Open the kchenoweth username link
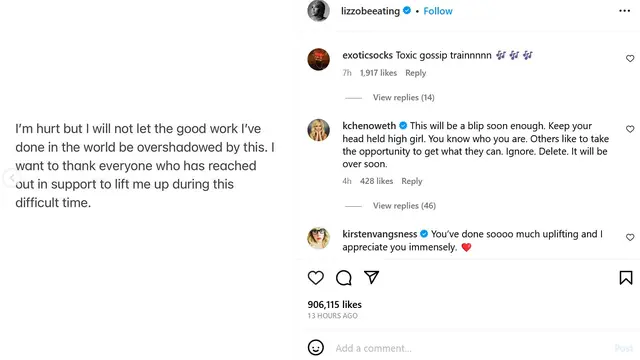This screenshot has height=360, width=640. 369,126
